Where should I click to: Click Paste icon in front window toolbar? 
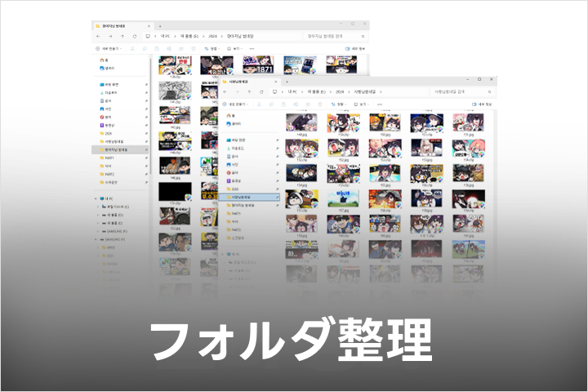[283, 105]
